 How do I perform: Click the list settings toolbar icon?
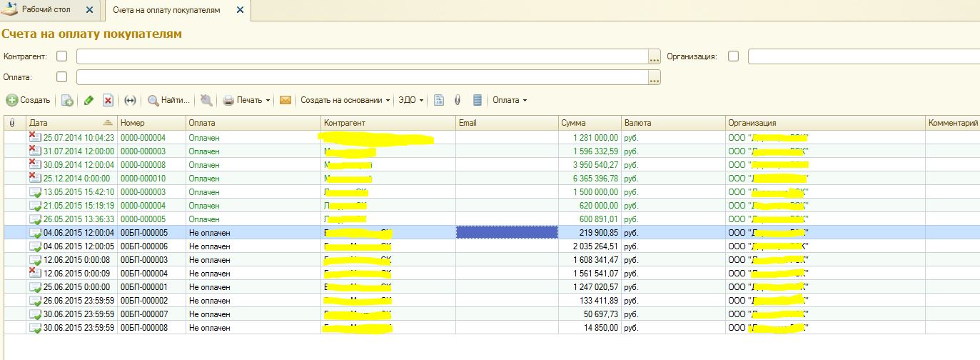(478, 101)
